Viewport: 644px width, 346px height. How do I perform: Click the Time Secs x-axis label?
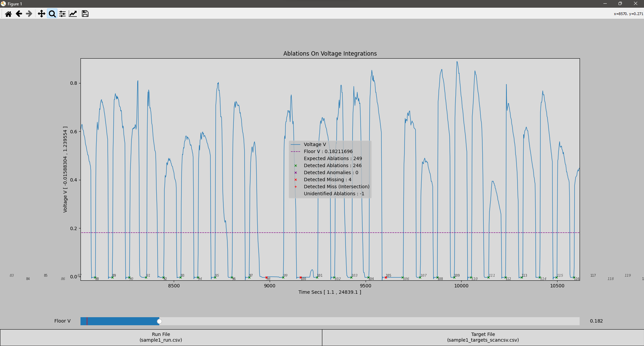coord(330,292)
